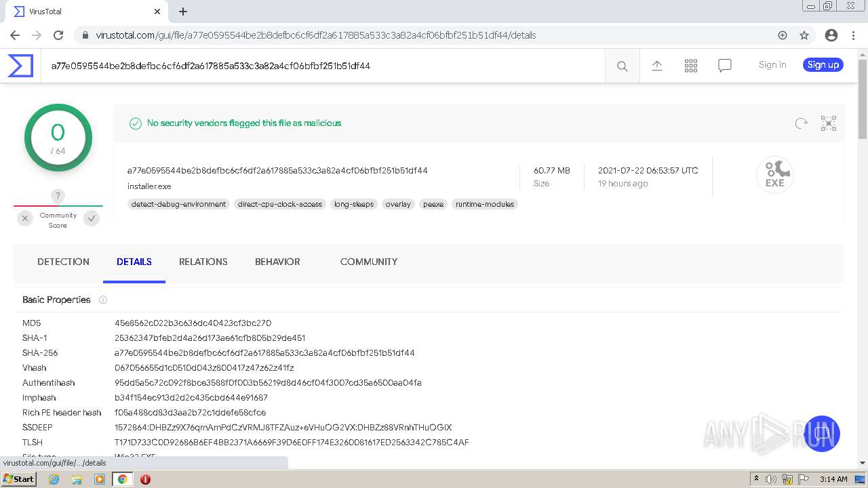Open the comment bubble icon

pos(725,65)
